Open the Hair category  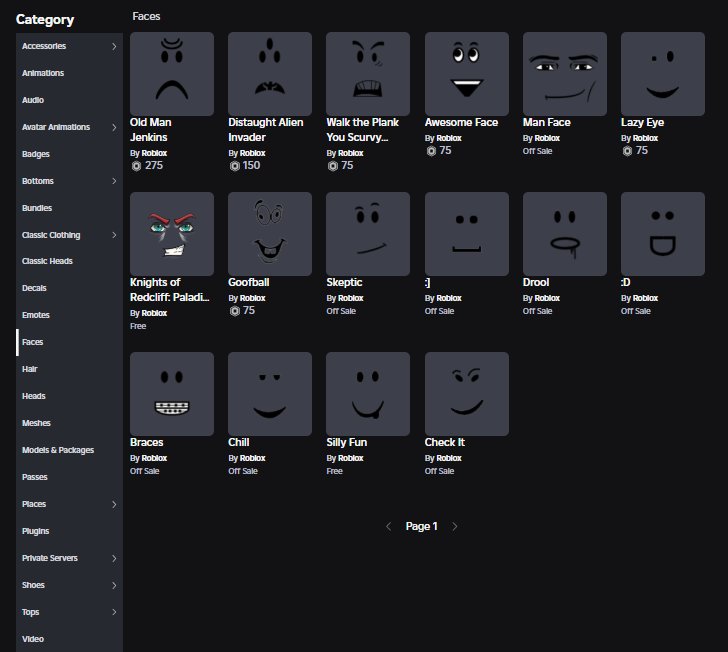coord(69,369)
